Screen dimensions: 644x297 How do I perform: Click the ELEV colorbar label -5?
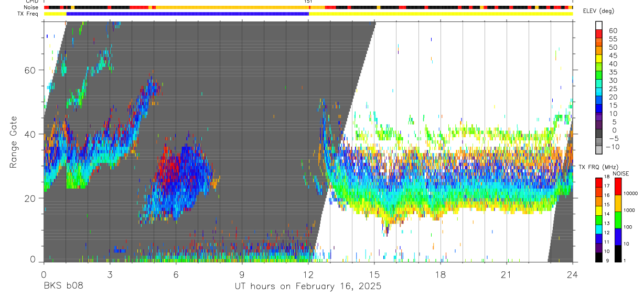pyautogui.click(x=613, y=139)
